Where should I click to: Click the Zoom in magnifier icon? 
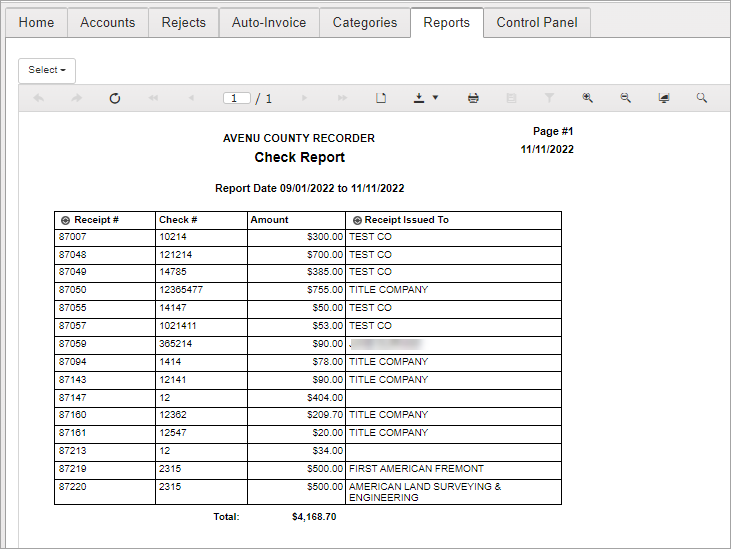587,98
